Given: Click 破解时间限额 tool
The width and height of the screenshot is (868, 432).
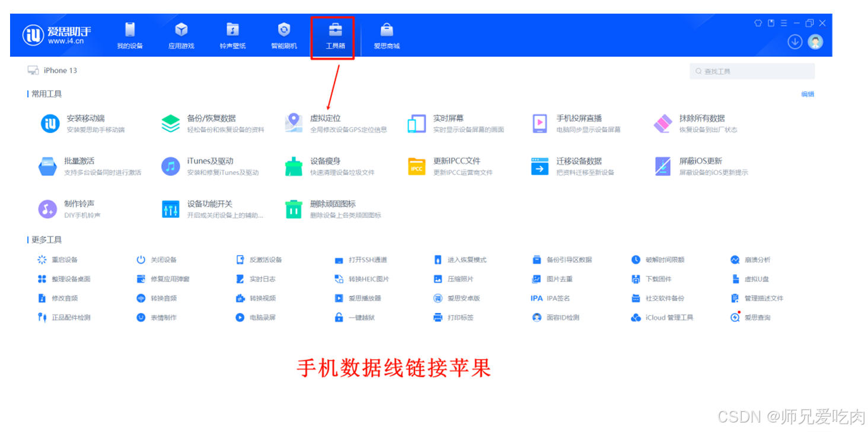Looking at the screenshot, I should coord(658,260).
